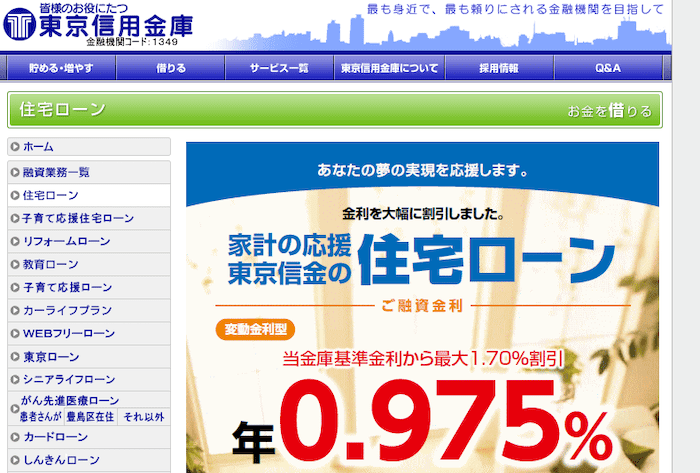Click the arrow bullet beside しんきんローン
This screenshot has width=700, height=473.
point(15,460)
